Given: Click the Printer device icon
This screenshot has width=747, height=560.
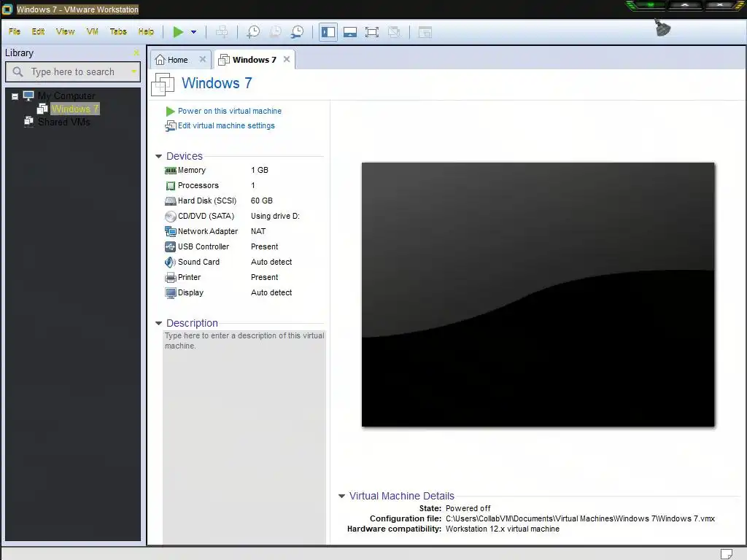Looking at the screenshot, I should 170,277.
